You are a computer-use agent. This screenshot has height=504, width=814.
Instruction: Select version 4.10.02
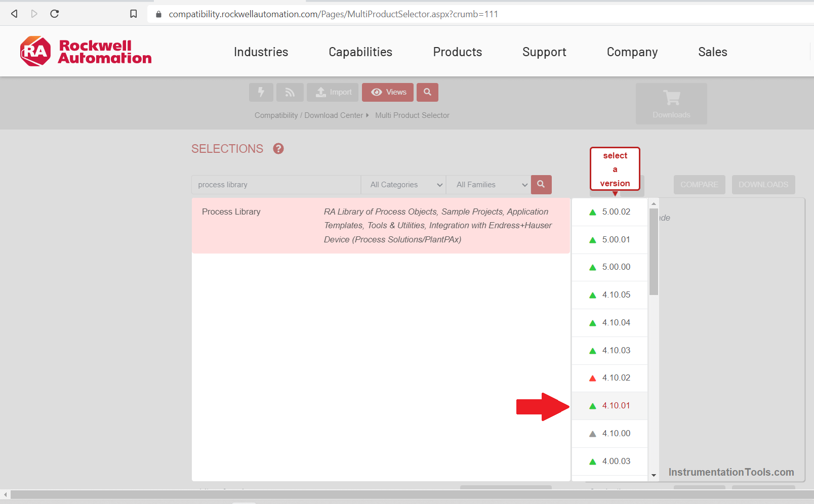pos(609,378)
